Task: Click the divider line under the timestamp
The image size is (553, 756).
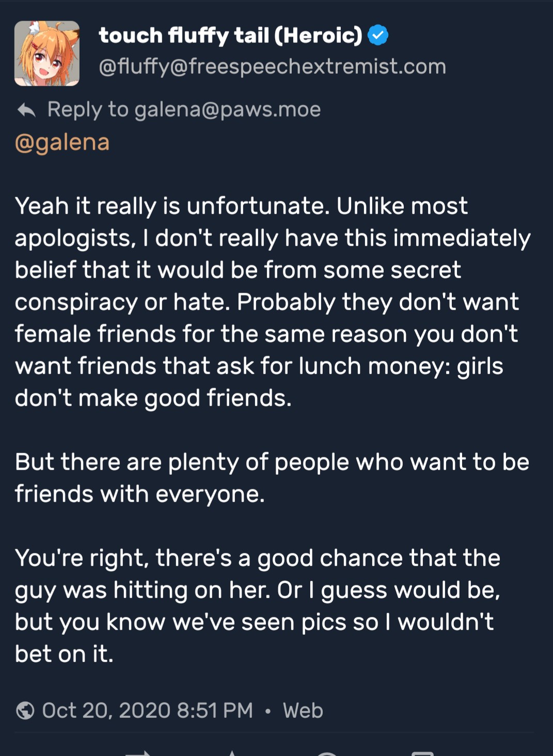Action: (x=276, y=732)
